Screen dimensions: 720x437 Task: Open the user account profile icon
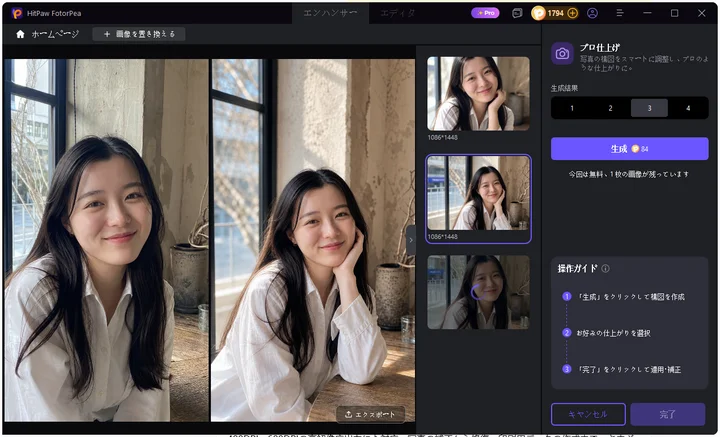tap(592, 13)
